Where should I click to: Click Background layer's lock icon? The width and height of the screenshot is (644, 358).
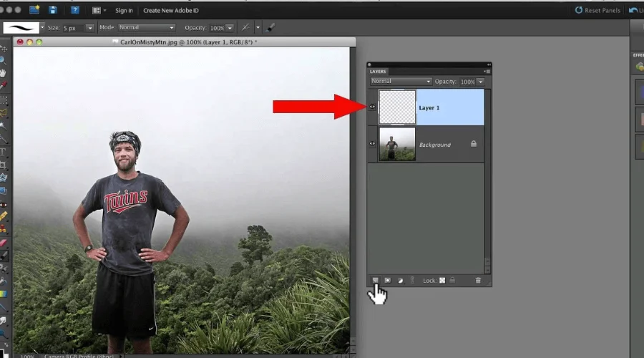(x=474, y=144)
